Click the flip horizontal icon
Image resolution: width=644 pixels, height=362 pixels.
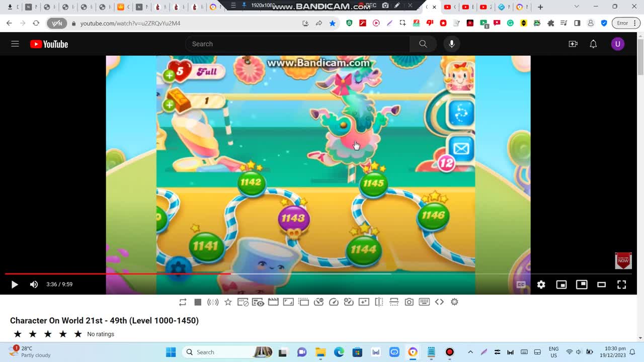379,302
